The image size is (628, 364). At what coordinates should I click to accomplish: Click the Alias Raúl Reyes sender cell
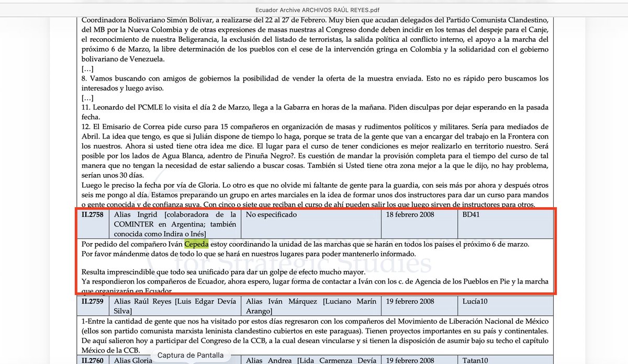175,306
